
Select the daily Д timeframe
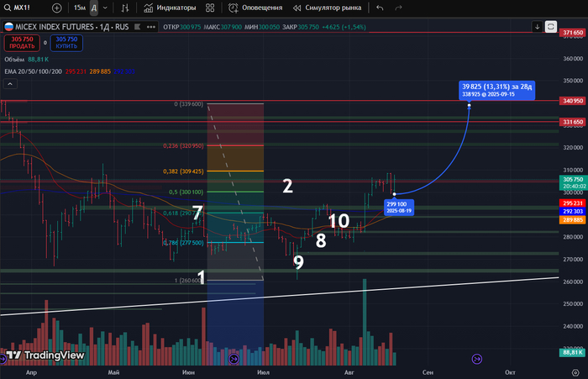point(93,8)
